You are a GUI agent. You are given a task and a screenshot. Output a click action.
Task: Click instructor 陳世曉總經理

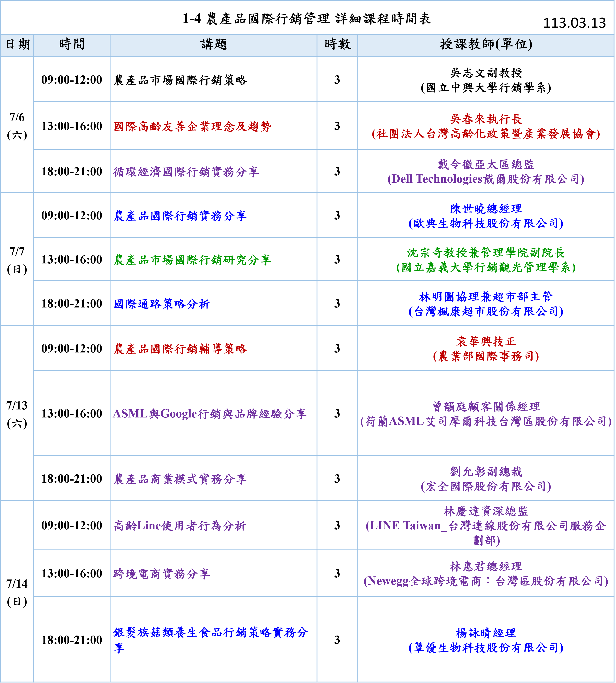pos(486,209)
